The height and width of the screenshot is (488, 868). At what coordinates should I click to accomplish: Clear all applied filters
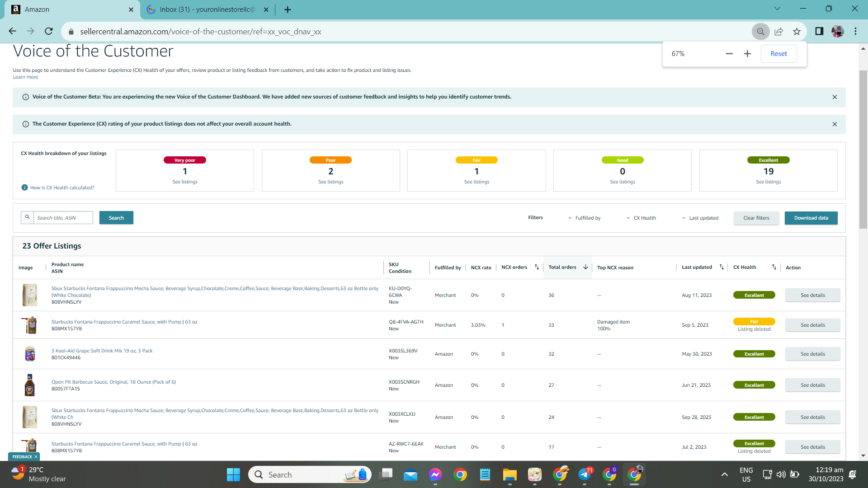(756, 218)
